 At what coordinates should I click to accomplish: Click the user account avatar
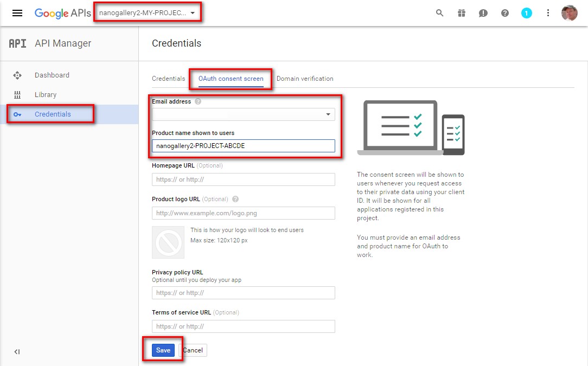tap(569, 13)
